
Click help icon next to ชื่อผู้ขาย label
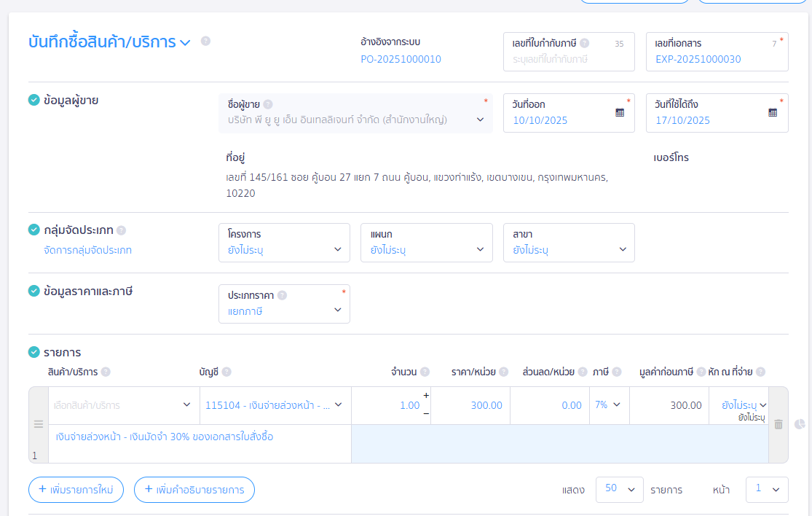click(x=268, y=104)
